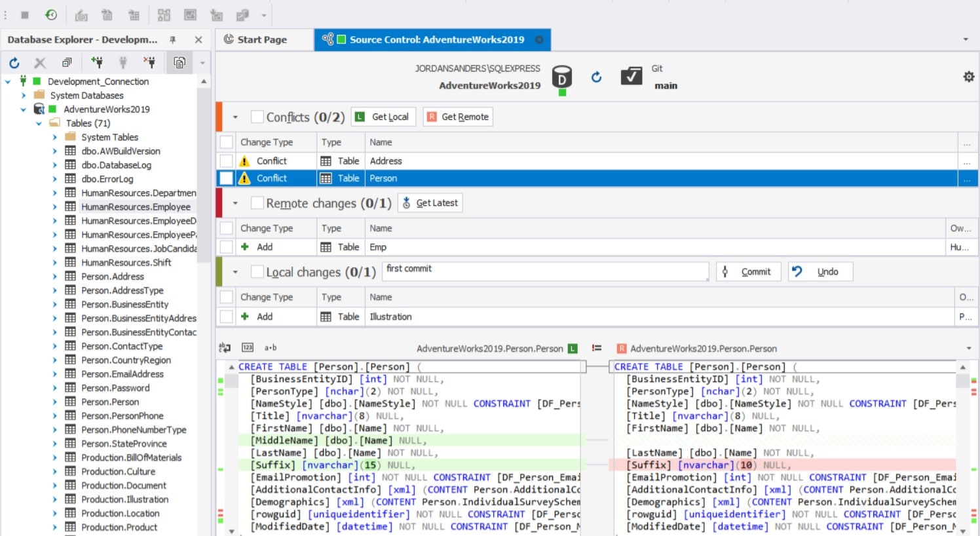Click the green L local badge beside Person.Person
Image resolution: width=980 pixels, height=536 pixels.
(573, 349)
